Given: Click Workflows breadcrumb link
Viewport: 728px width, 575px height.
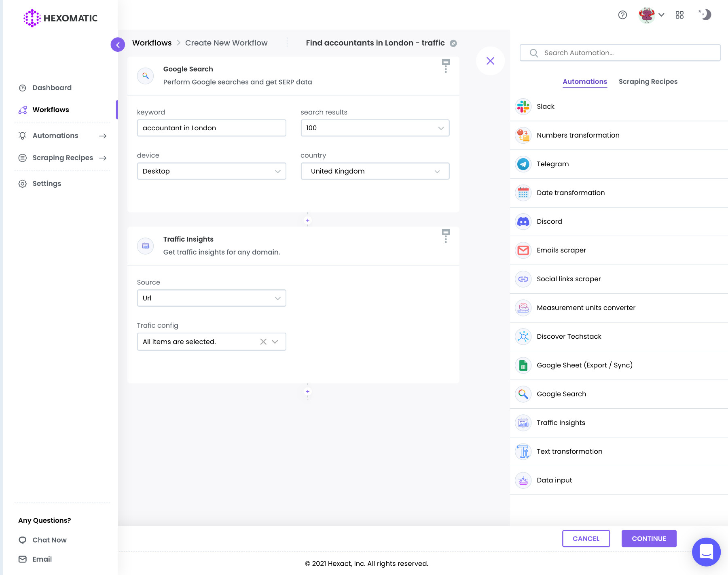Looking at the screenshot, I should pos(152,43).
